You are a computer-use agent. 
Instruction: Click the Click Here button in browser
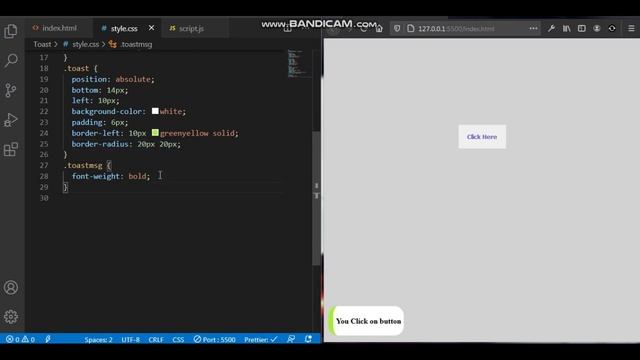click(x=482, y=137)
